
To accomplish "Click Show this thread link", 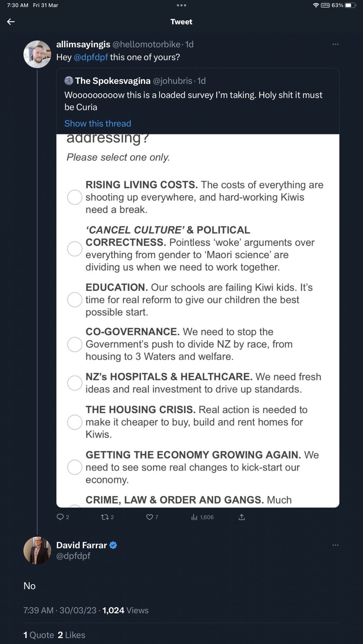I will 98,123.
